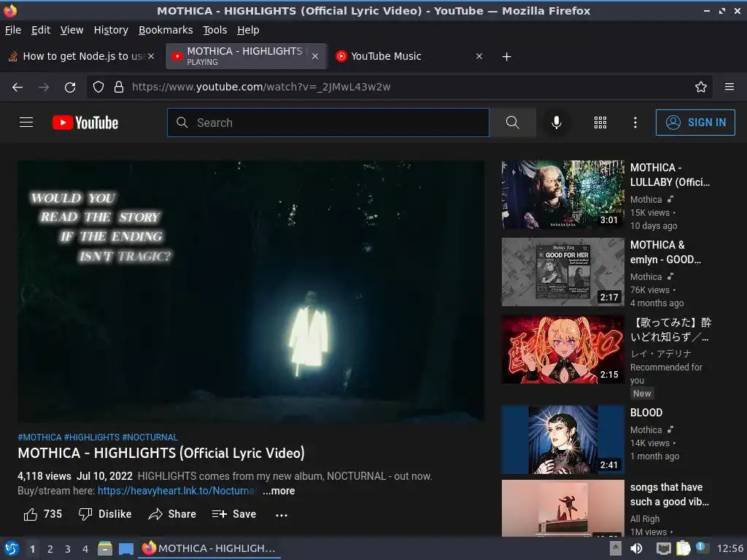Close the YouTube Music tab
This screenshot has height=560, width=747.
[x=479, y=56]
